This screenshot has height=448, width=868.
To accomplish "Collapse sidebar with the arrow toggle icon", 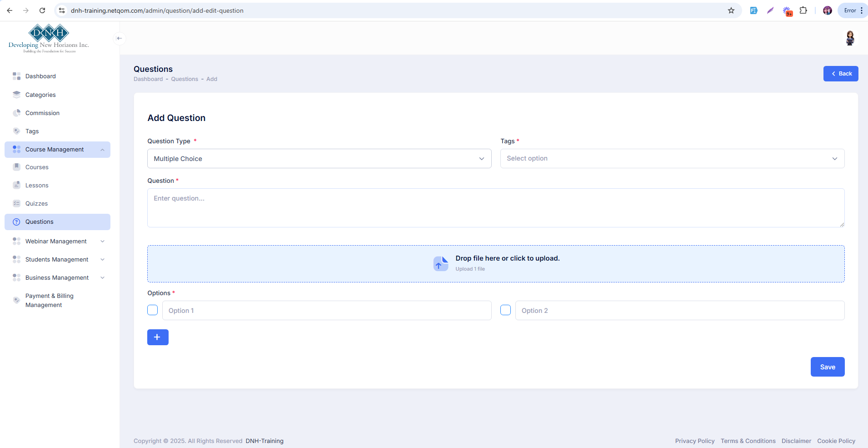I will coord(120,38).
